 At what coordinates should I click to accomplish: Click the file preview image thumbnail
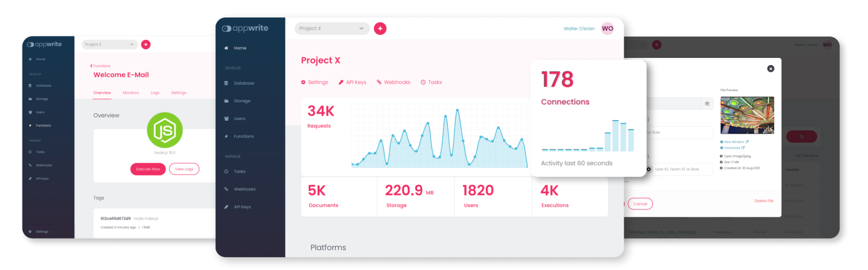coord(747,115)
